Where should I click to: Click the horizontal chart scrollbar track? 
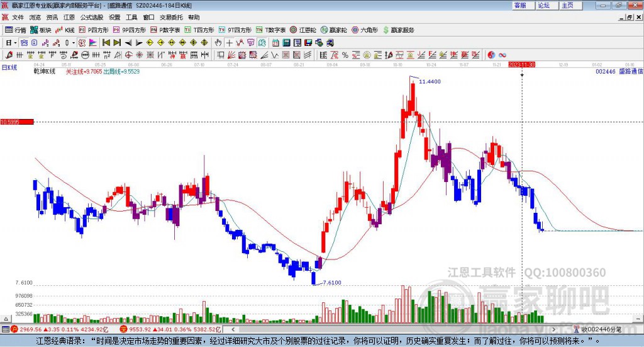(393, 329)
